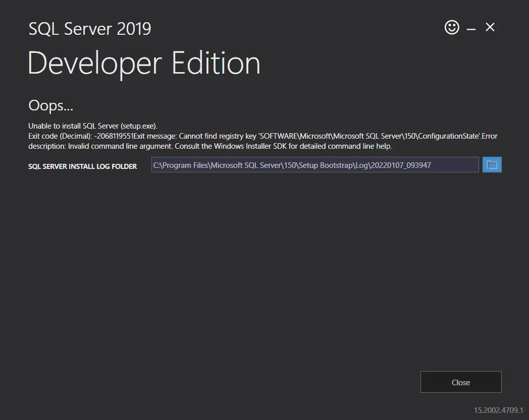Select the Oops heading text

coord(50,105)
